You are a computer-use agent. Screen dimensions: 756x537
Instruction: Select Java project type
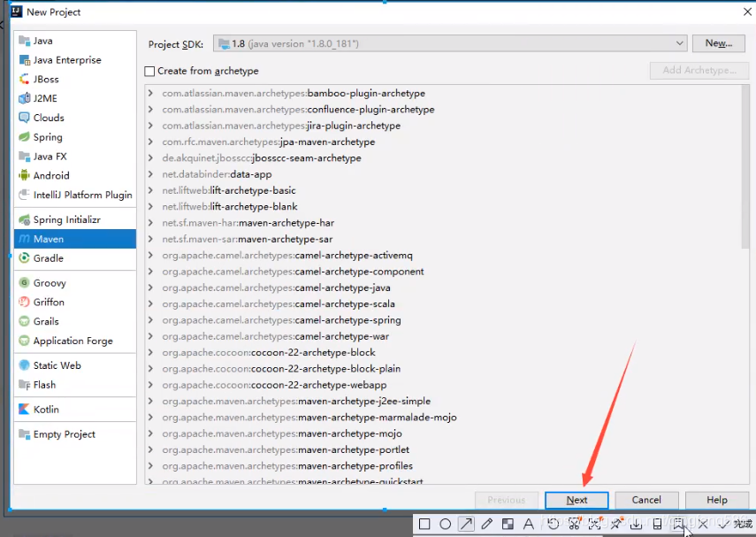(75, 41)
